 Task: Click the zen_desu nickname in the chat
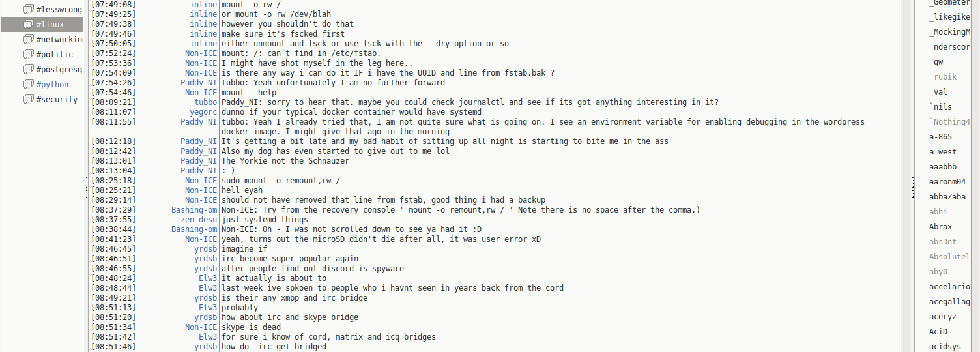[x=199, y=220]
